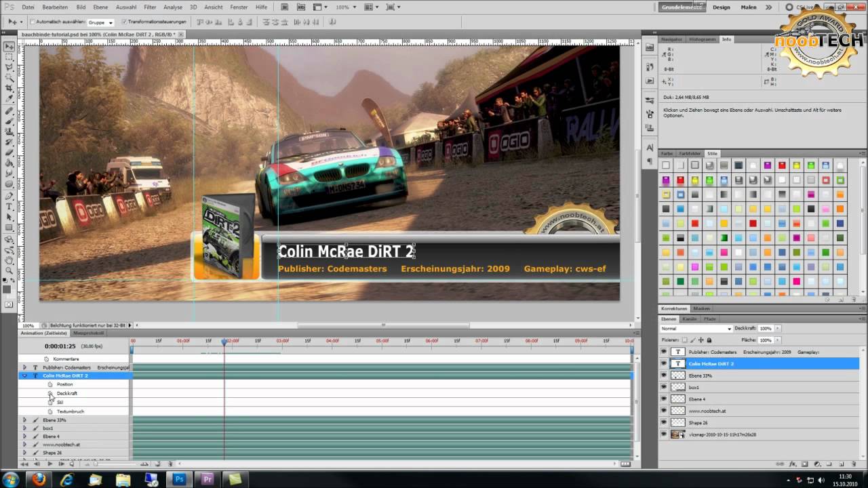Launch Bridge from the application bar

[x=285, y=7]
